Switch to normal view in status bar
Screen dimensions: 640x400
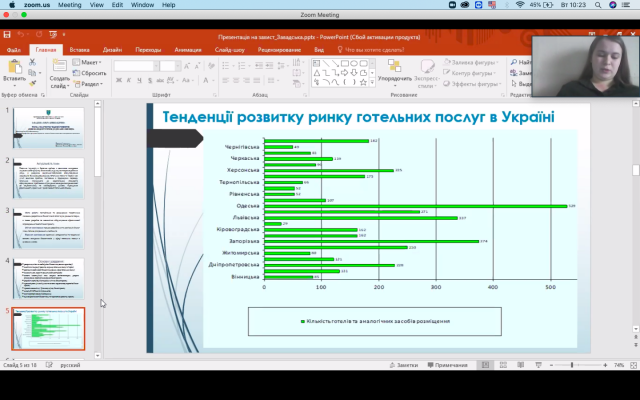click(x=485, y=365)
